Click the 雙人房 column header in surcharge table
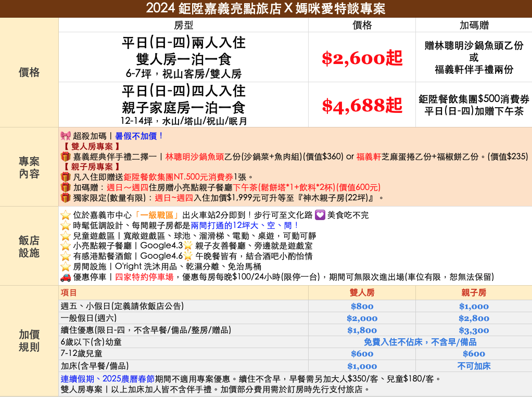 click(362, 293)
